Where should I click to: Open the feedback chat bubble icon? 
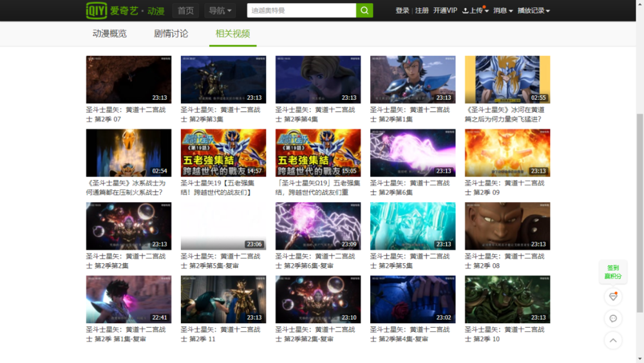click(x=613, y=318)
